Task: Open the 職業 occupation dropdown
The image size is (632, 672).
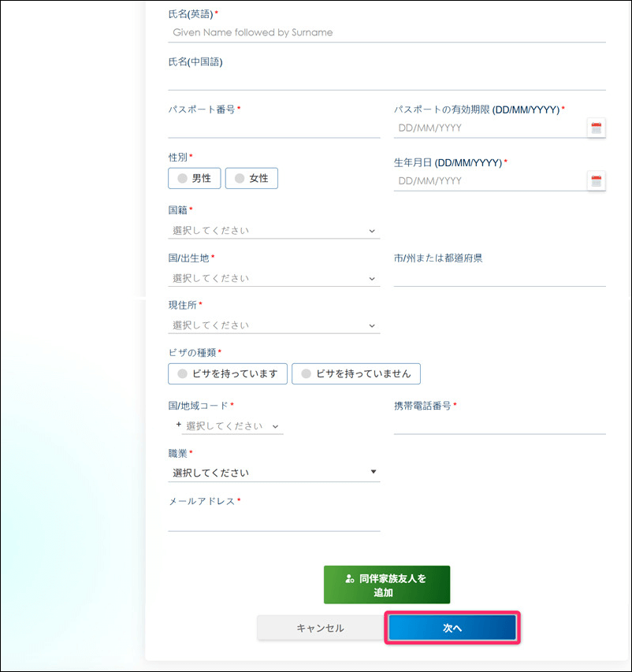Action: pyautogui.click(x=274, y=473)
